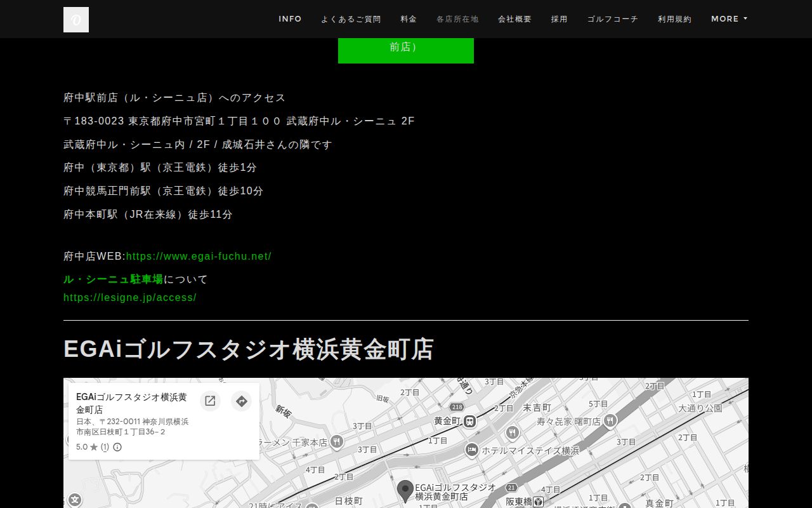The height and width of the screenshot is (508, 812).
Task: Click the site logo in the header
Action: [x=76, y=20]
